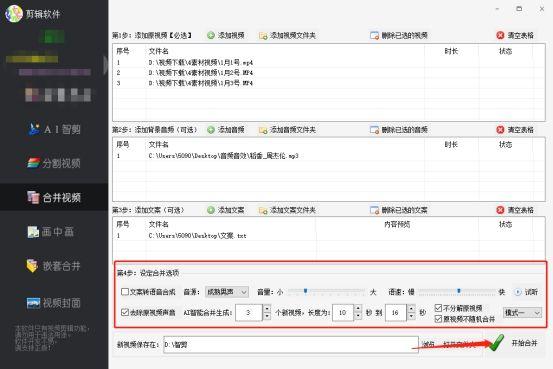
Task: Decrease the minimum length 10 seconds stepper
Action: pos(358,316)
